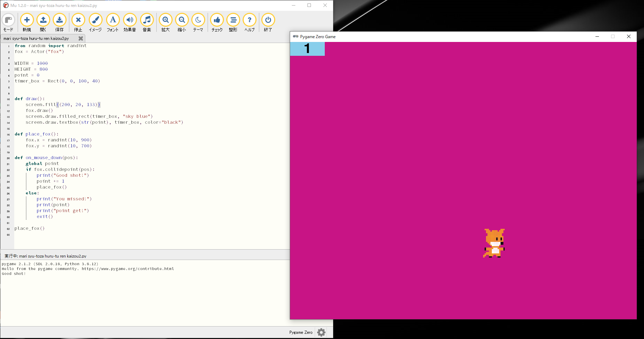This screenshot has height=339, width=644.
Task: Tidy the code with 整形
Action: pyautogui.click(x=233, y=23)
